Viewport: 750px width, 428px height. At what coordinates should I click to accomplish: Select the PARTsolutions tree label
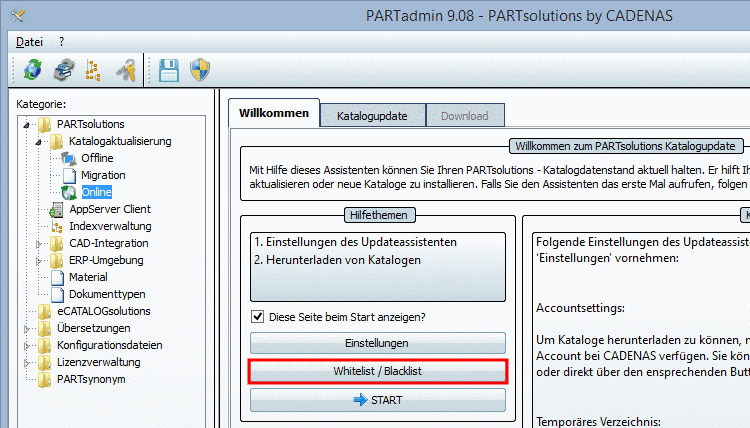(91, 124)
